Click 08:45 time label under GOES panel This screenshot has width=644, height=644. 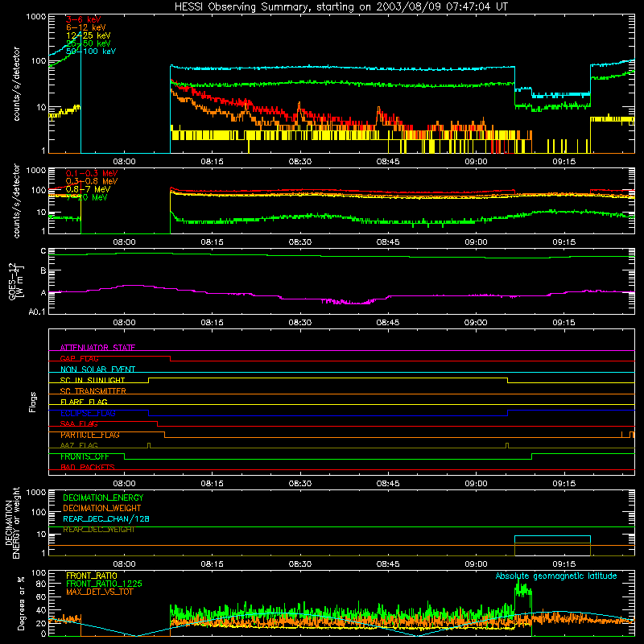[388, 323]
